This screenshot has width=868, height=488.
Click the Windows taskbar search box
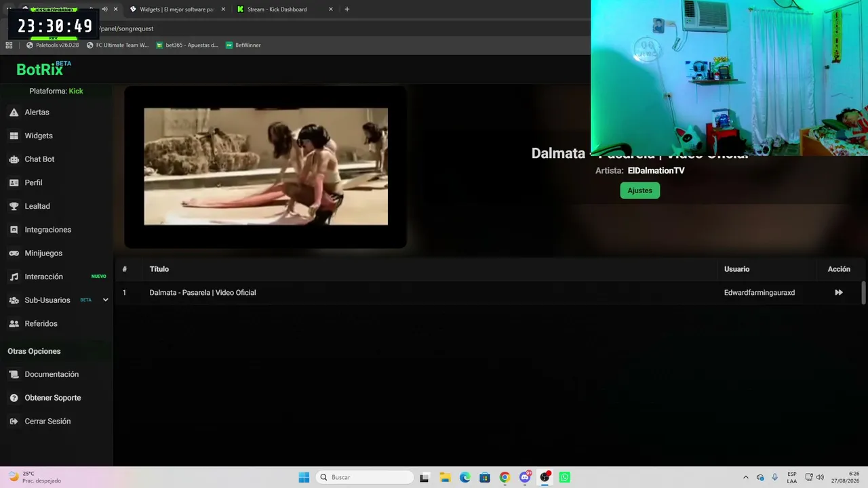pyautogui.click(x=366, y=477)
